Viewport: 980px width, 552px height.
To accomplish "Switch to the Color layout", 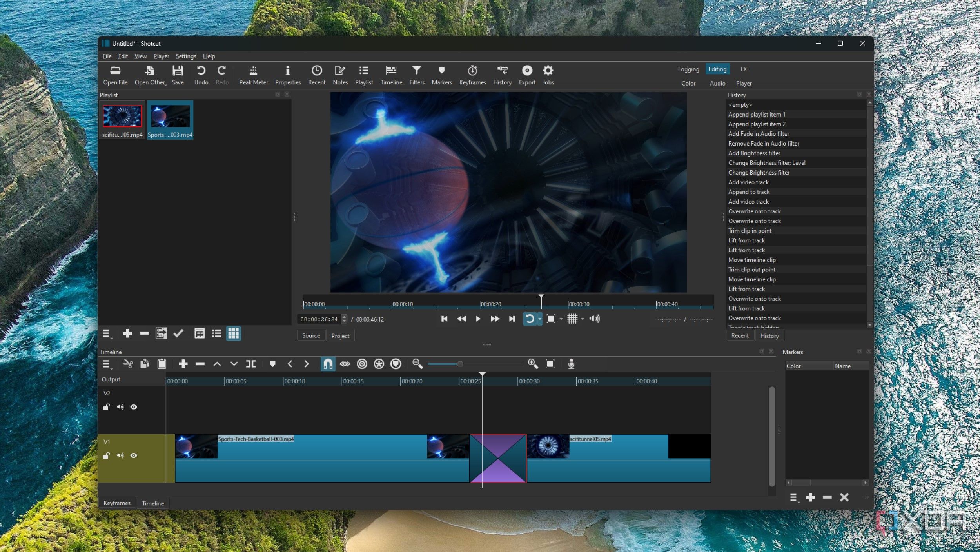I will pyautogui.click(x=688, y=83).
